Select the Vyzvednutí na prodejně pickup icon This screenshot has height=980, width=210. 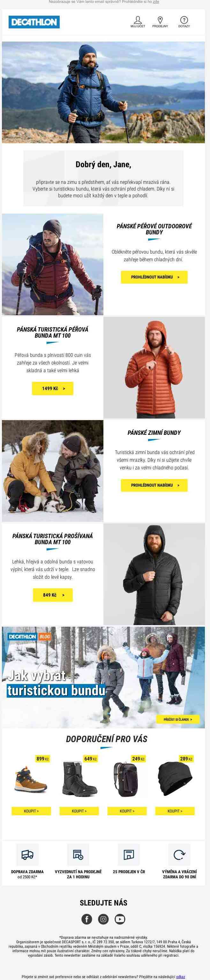(x=78, y=854)
